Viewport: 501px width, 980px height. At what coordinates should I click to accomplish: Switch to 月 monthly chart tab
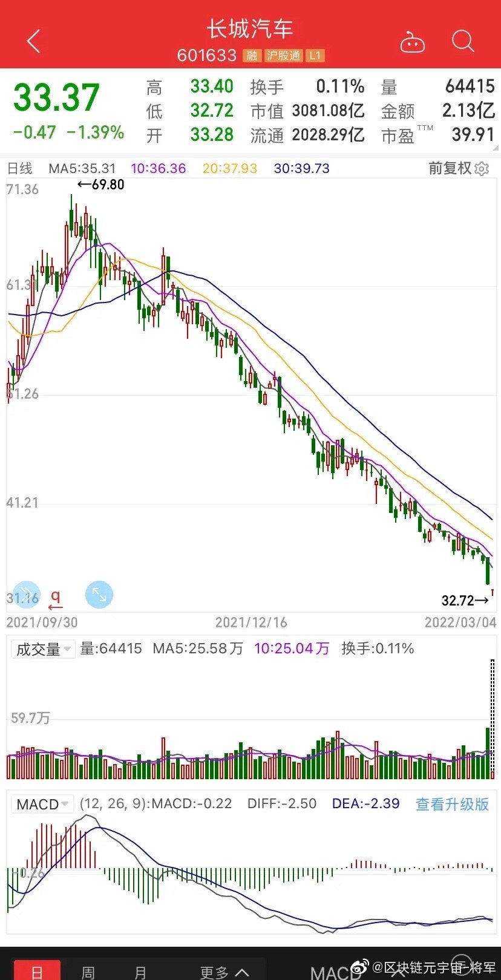pos(140,972)
